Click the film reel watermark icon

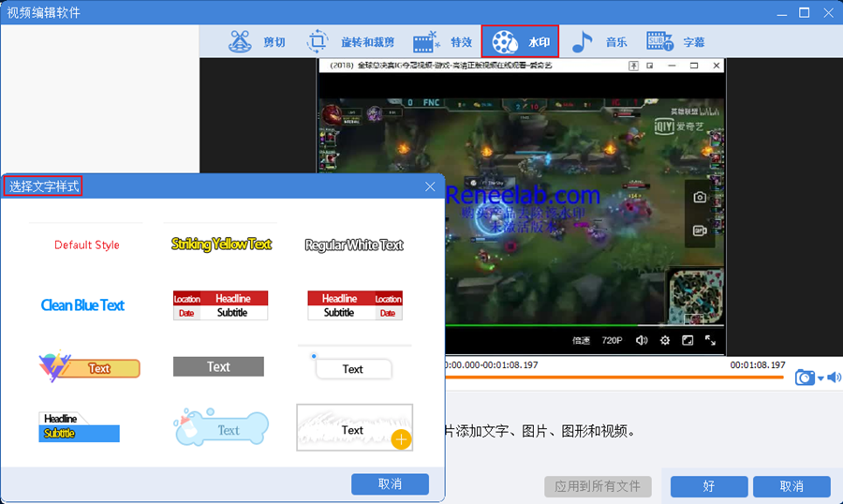[x=505, y=42]
